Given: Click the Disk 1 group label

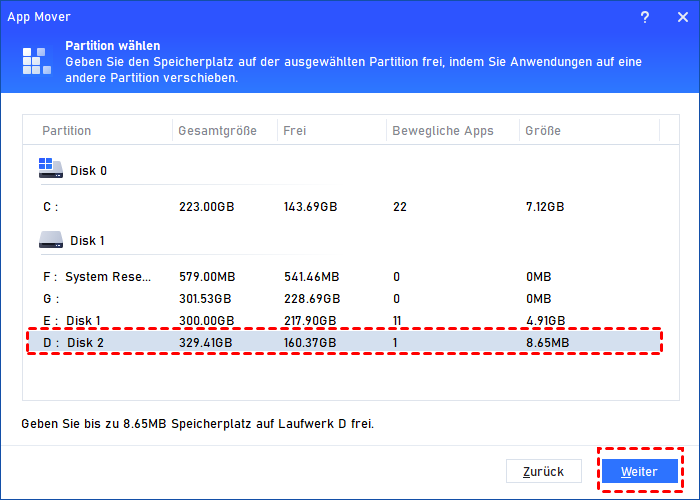Looking at the screenshot, I should [88, 241].
